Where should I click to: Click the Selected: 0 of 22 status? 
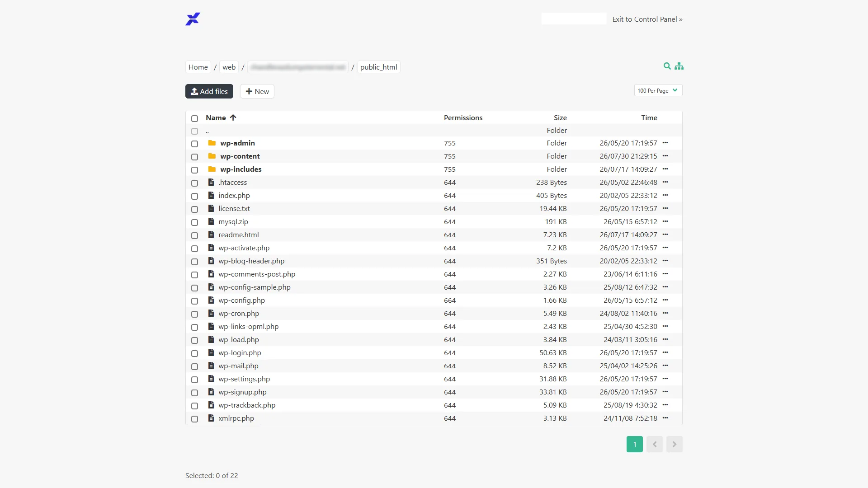pyautogui.click(x=212, y=475)
